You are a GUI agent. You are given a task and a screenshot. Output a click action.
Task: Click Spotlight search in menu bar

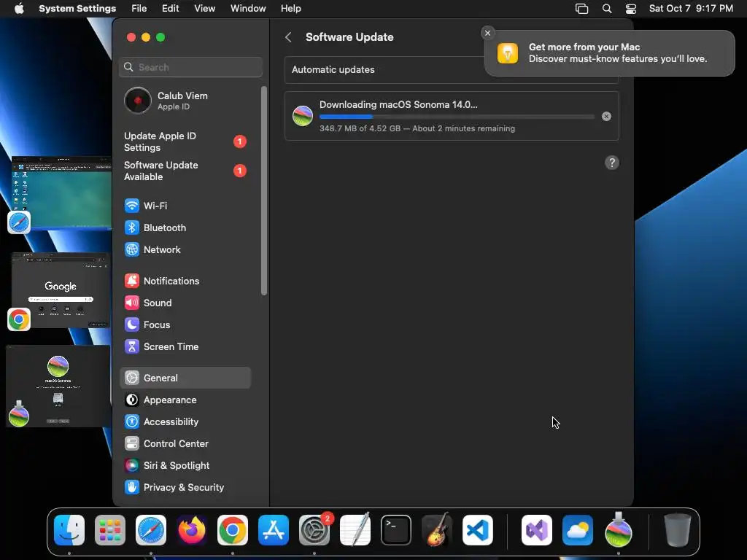(607, 9)
